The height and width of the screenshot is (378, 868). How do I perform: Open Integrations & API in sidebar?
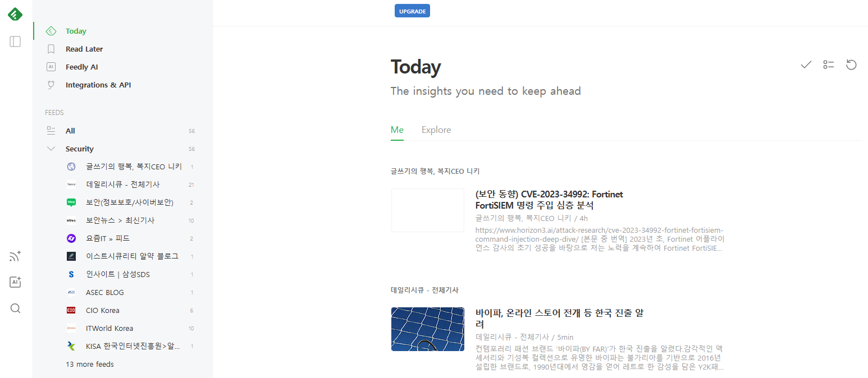point(98,85)
